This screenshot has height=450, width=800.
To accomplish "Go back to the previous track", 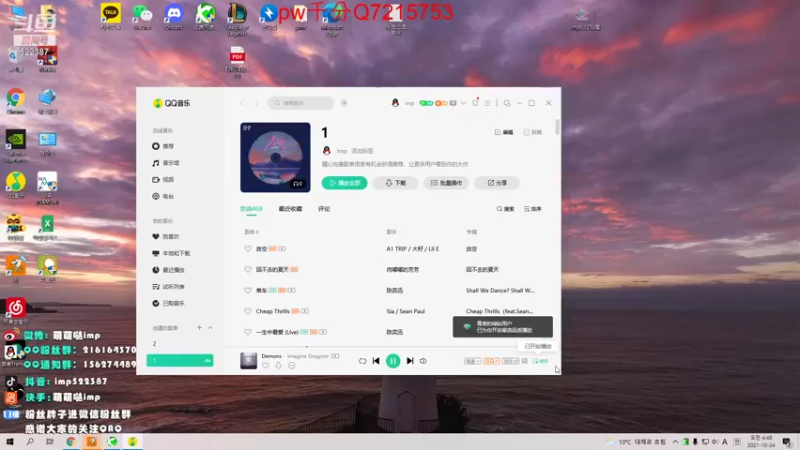I will pyautogui.click(x=376, y=361).
